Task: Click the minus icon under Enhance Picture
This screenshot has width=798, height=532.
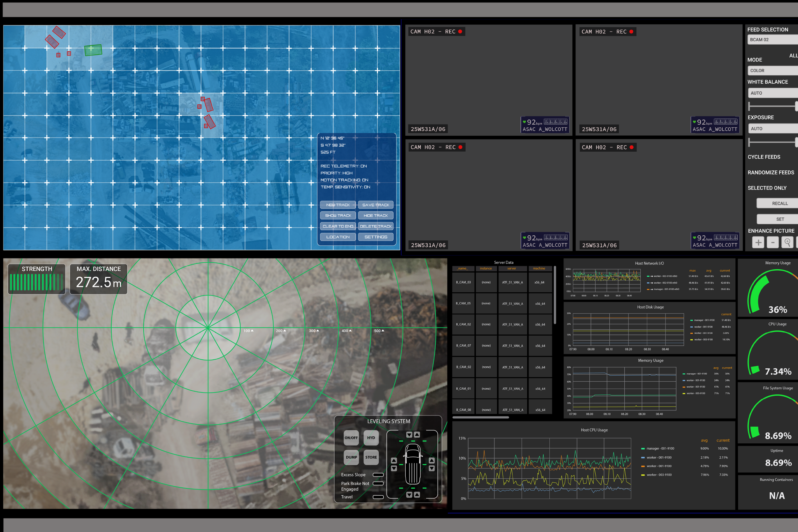Action: pos(773,242)
